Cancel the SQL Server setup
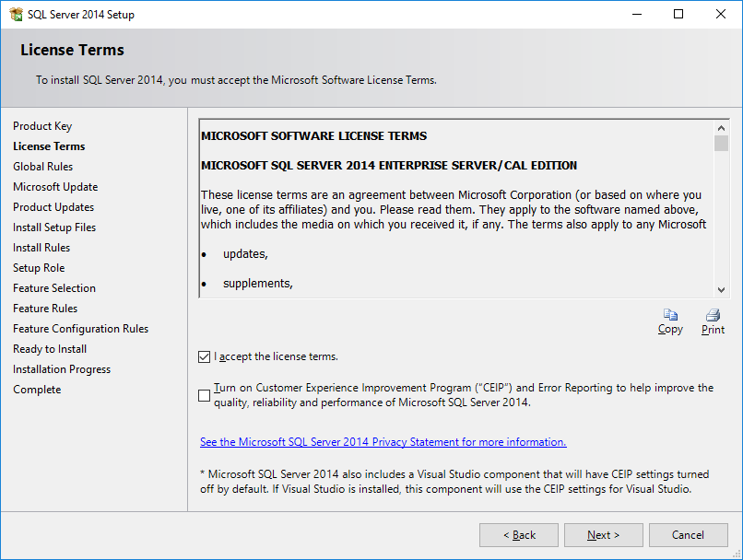Image resolution: width=743 pixels, height=560 pixels. (688, 535)
